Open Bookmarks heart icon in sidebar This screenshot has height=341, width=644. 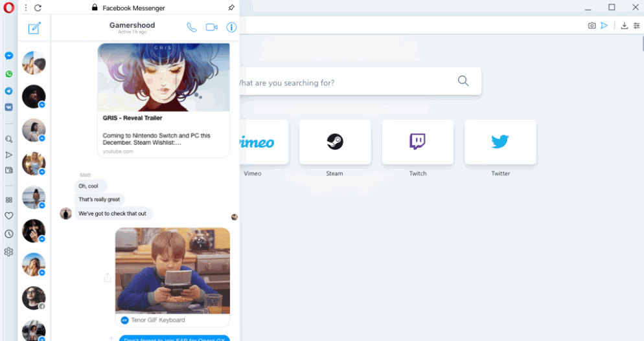click(x=8, y=216)
